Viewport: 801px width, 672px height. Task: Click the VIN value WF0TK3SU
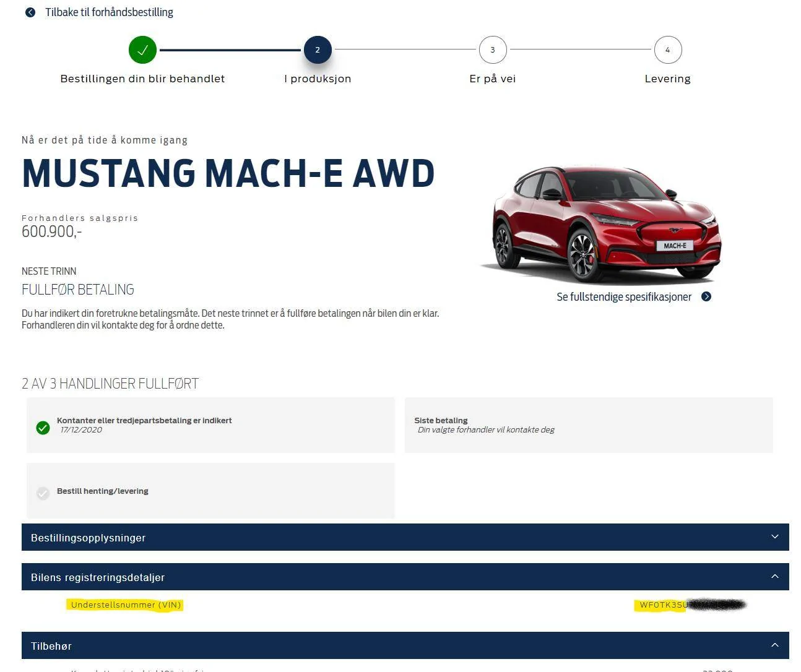tap(663, 605)
